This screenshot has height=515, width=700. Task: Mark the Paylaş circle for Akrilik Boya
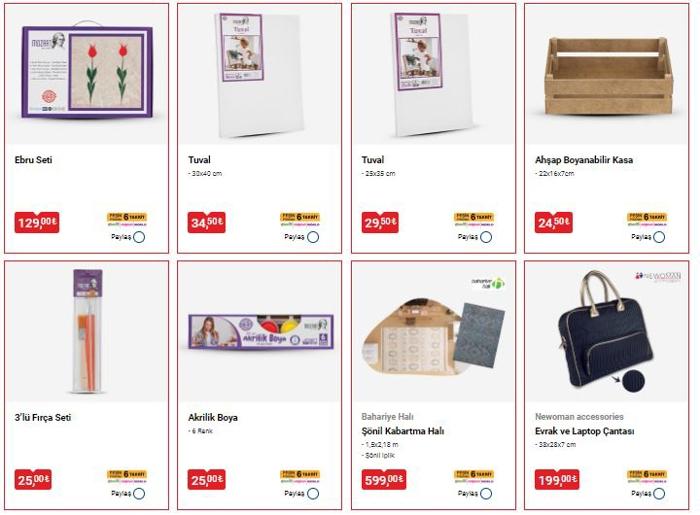point(313,494)
